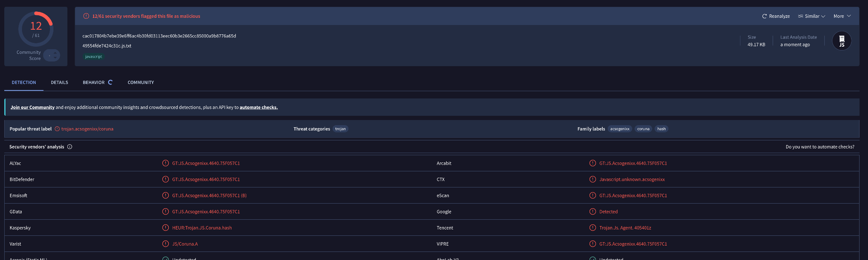Screen dimensions: 868x260
Task: Click the GData vendor name
Action: coord(16,212)
